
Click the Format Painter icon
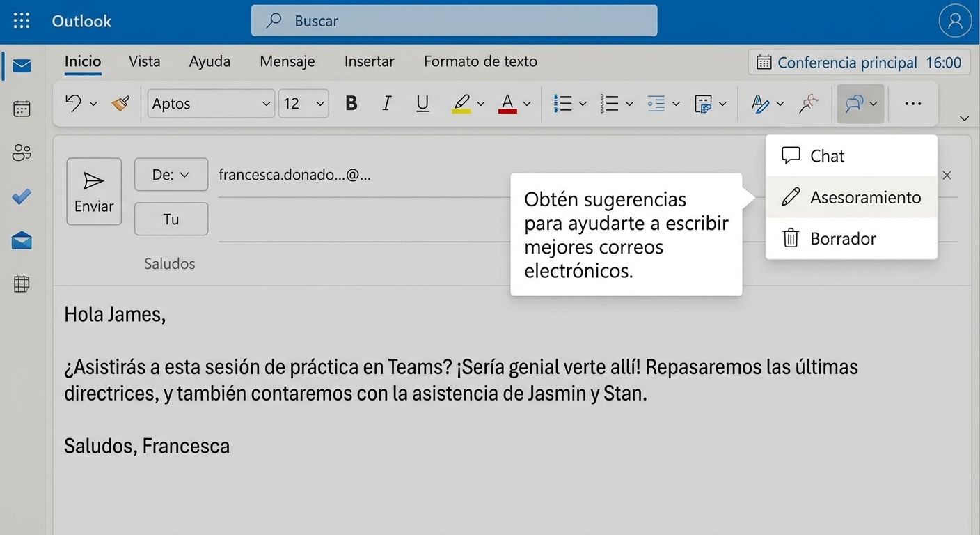pos(120,102)
